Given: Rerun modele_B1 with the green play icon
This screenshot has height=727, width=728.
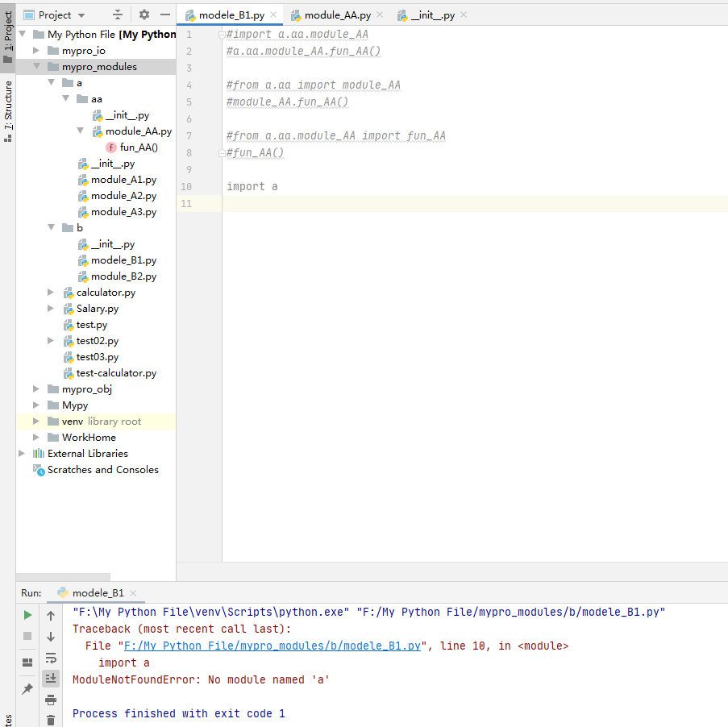Looking at the screenshot, I should pos(27,615).
